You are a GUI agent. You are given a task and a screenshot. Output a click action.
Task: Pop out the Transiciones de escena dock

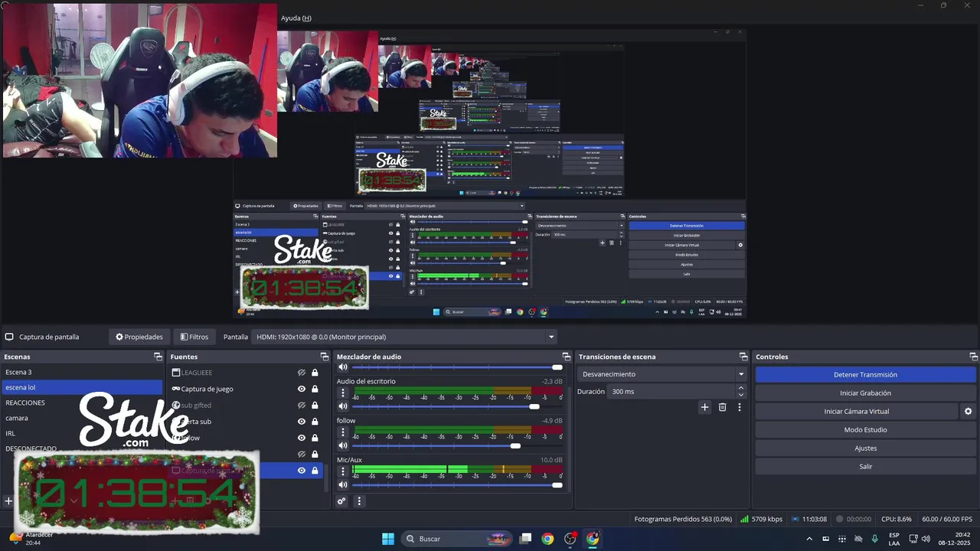click(743, 357)
